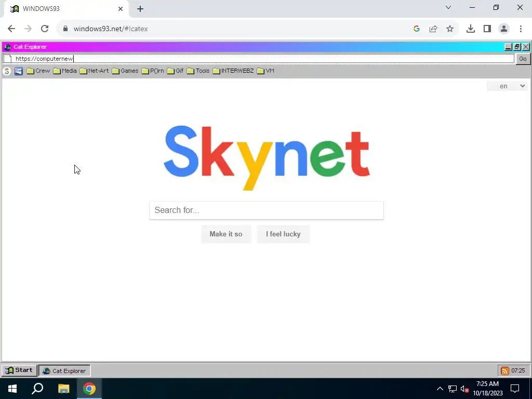Click the Cat Explorer title bar icon
Viewport: 532px width, 399px height.
[8, 47]
